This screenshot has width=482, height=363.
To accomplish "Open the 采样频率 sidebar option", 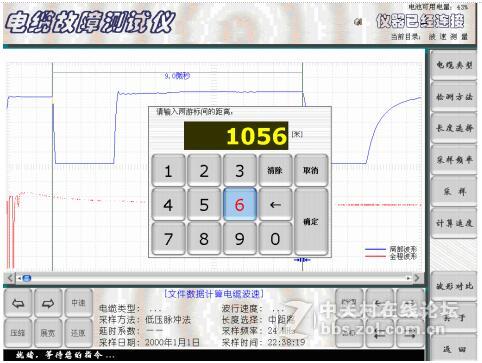I will click(454, 160).
